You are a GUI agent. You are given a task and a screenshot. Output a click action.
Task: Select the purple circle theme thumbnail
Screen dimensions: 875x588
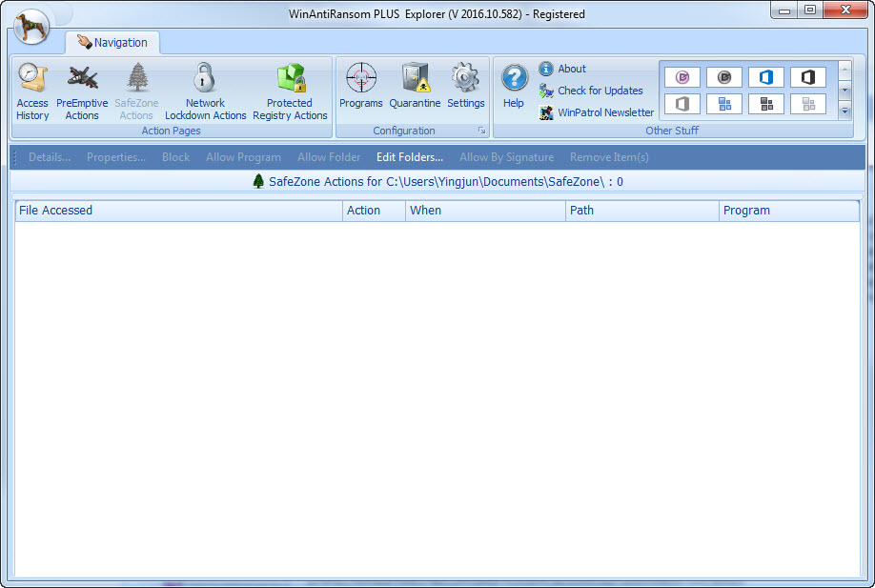(682, 77)
